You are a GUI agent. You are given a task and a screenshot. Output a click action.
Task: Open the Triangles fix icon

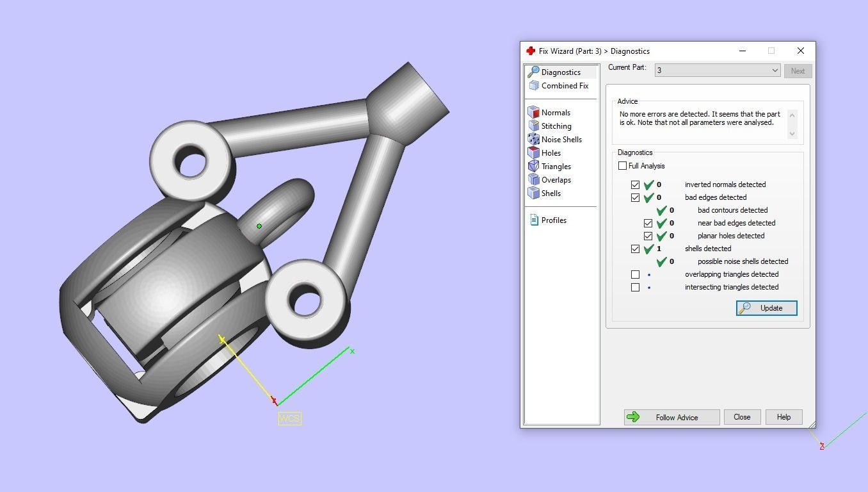[x=533, y=167]
